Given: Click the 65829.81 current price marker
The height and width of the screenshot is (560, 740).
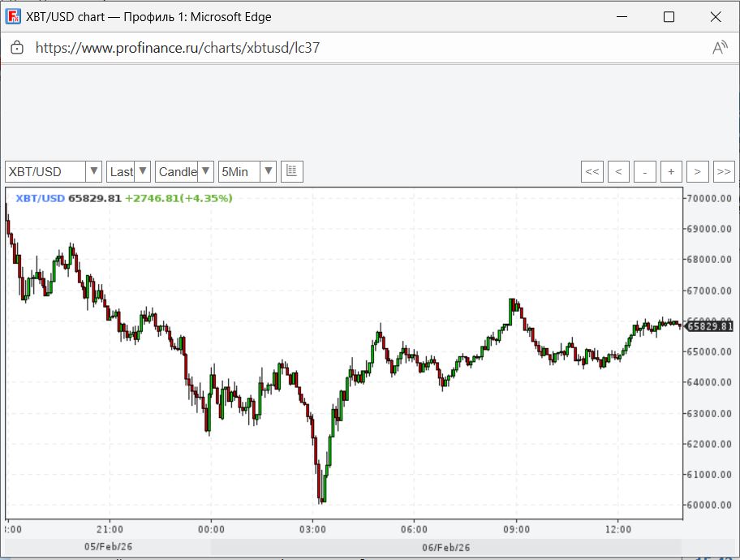Looking at the screenshot, I should pyautogui.click(x=708, y=325).
